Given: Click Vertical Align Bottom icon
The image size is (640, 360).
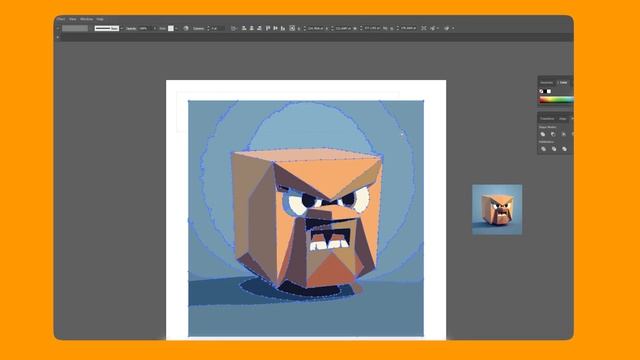Looking at the screenshot, I should click(283, 28).
